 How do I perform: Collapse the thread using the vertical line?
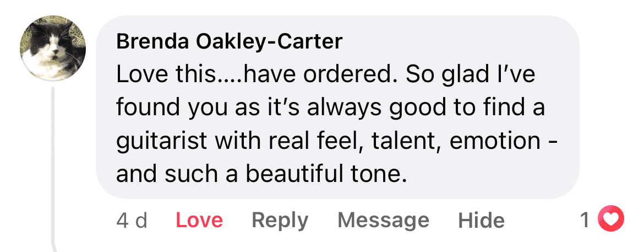53,165
